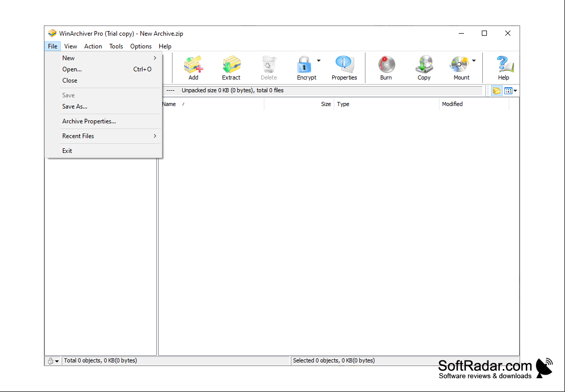
Task: Sort by the Modified column header
Action: [474, 104]
